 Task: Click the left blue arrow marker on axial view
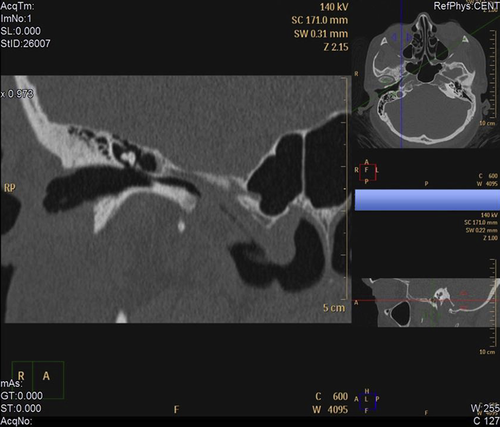[394, 37]
